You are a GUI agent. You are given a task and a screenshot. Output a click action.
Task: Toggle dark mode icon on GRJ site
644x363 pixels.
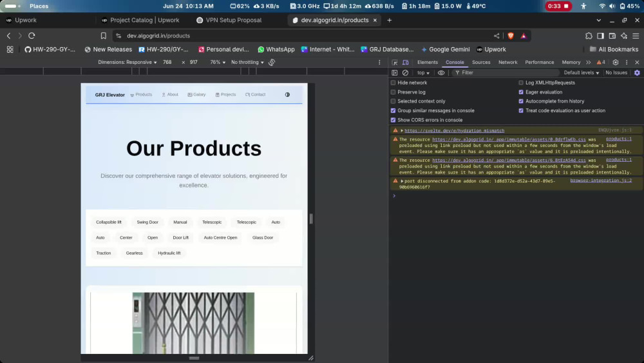pos(287,95)
